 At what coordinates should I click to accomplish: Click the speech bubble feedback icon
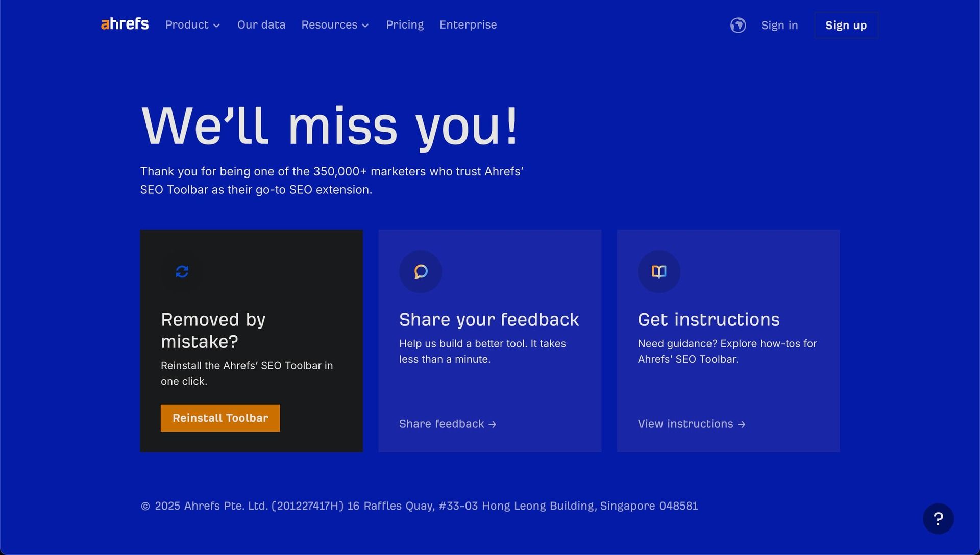click(x=421, y=271)
